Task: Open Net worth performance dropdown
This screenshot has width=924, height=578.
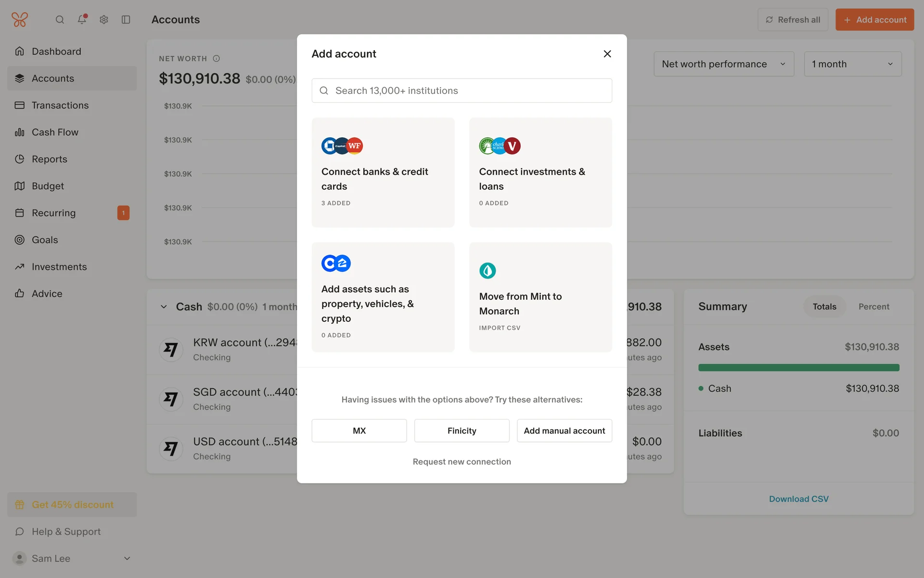Action: (x=723, y=64)
